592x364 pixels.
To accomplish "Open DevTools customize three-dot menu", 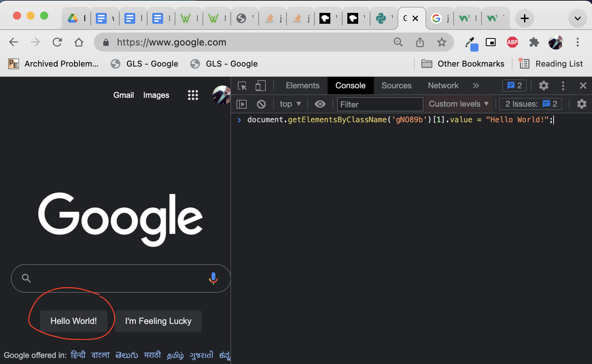I will click(x=563, y=86).
